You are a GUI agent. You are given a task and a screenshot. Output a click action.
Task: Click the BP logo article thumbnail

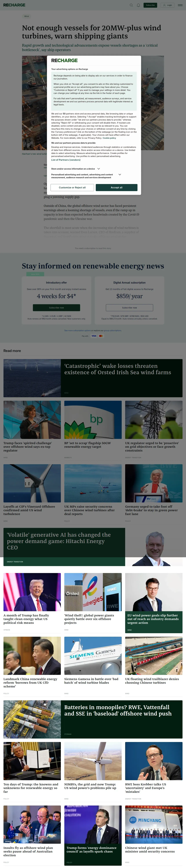click(x=93, y=420)
